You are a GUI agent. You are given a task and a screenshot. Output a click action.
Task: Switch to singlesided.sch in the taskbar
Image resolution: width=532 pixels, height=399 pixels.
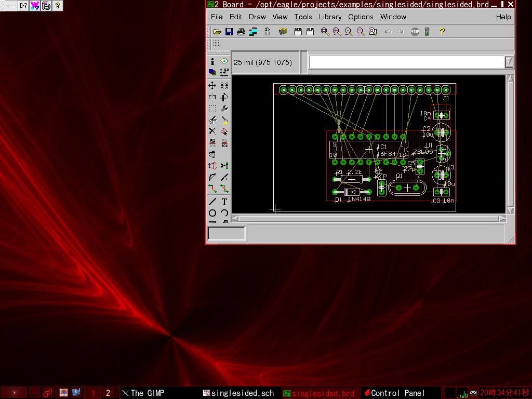click(x=238, y=393)
